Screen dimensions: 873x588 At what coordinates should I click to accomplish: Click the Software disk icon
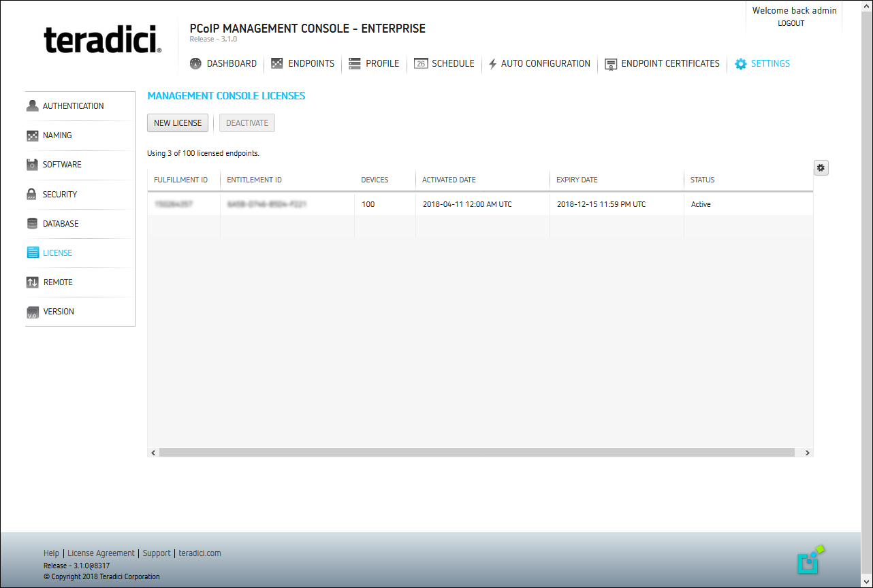tap(32, 165)
